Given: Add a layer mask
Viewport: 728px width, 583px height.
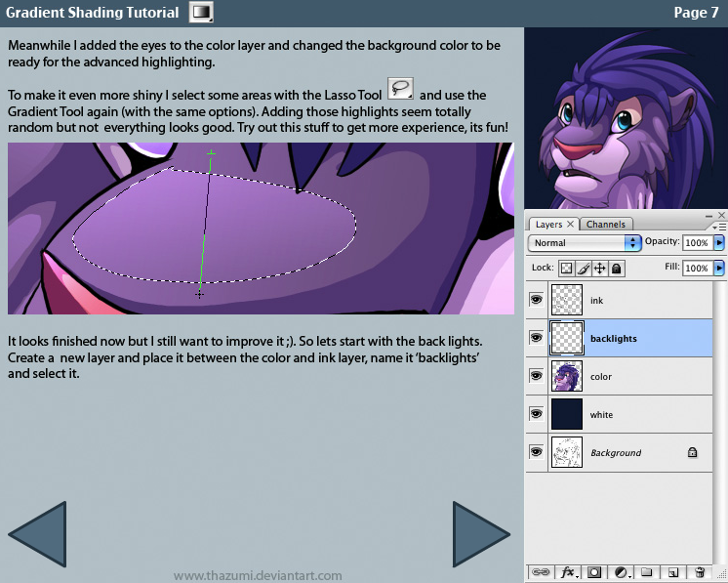Looking at the screenshot, I should 594,572.
